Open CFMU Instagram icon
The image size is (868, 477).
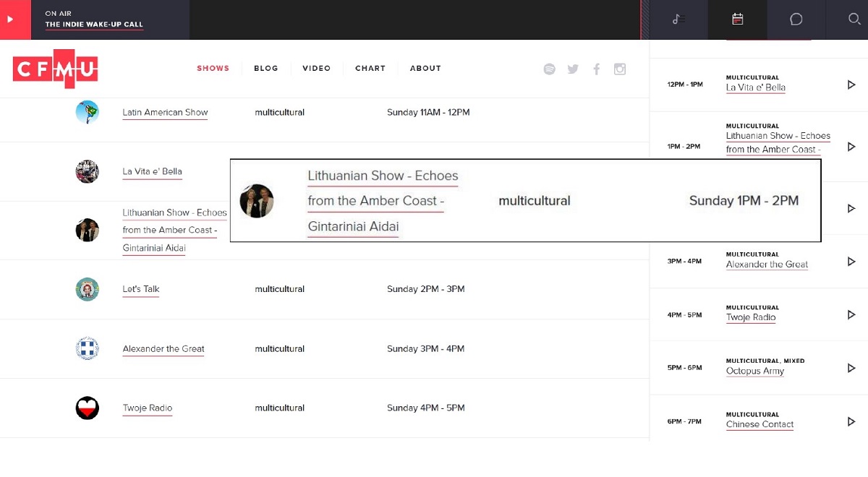click(620, 69)
